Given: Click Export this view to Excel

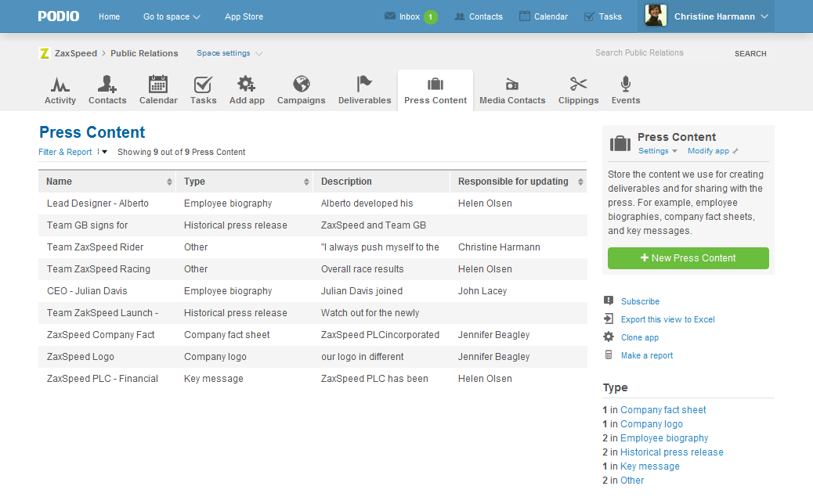Looking at the screenshot, I should [x=667, y=319].
